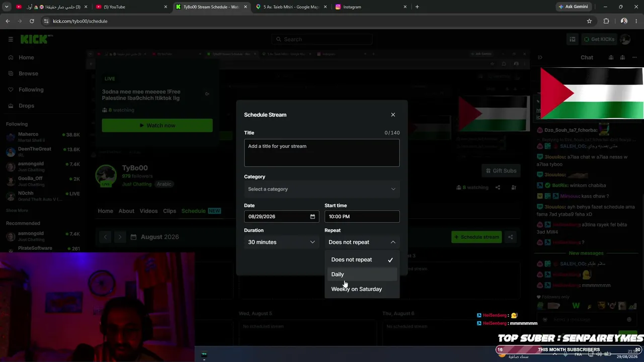
Task: Close the Schedule Stream dialog
Action: (x=393, y=115)
